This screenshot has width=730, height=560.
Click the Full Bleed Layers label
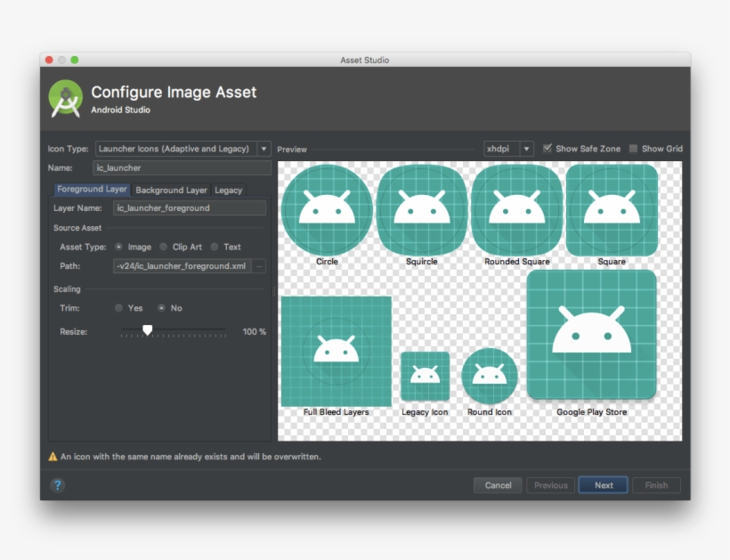point(337,412)
